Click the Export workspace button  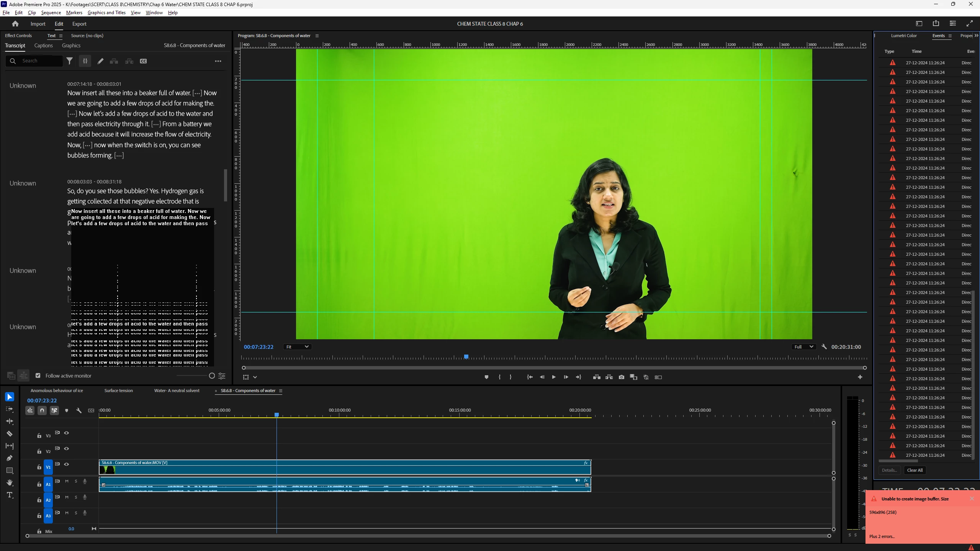(79, 24)
